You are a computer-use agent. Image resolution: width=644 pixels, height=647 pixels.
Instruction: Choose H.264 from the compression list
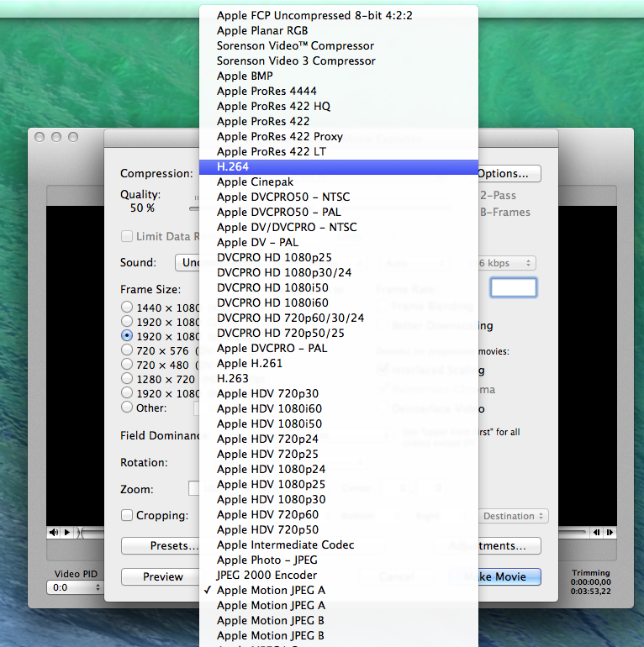[339, 166]
